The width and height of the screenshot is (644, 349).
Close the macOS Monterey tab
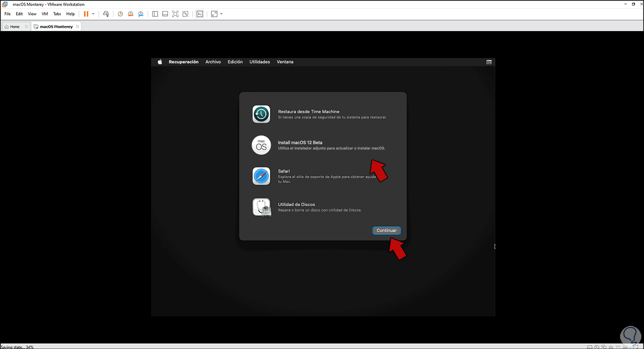pyautogui.click(x=77, y=27)
